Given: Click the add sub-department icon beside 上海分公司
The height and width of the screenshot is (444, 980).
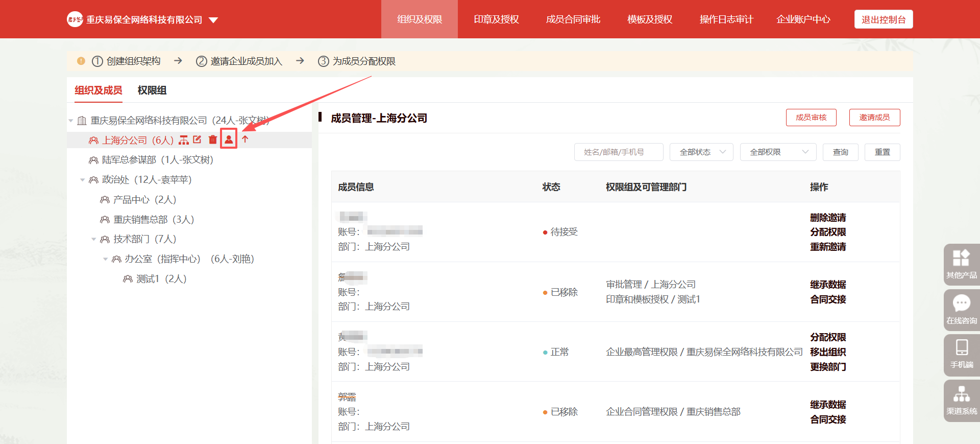Looking at the screenshot, I should [184, 140].
